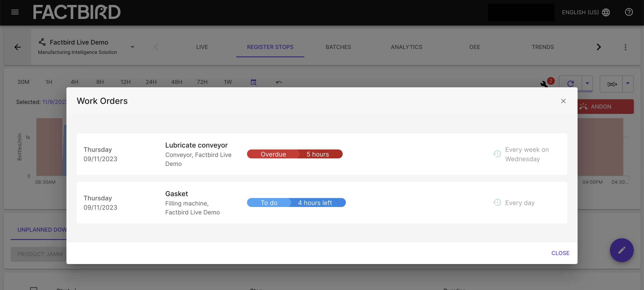Click Every week on Wednesday schedule text
Image resolution: width=644 pixels, height=290 pixels.
[527, 154]
